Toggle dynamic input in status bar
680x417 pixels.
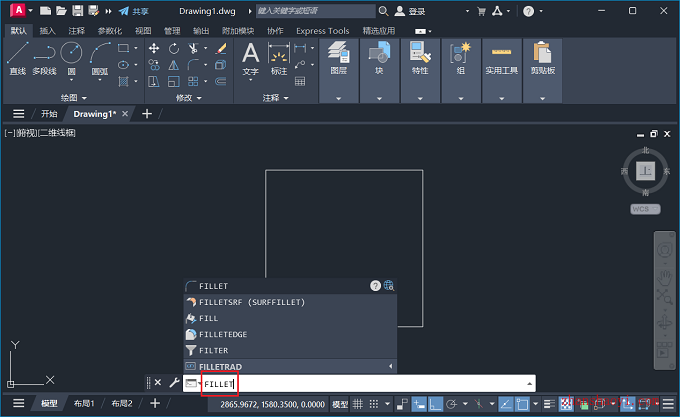coord(419,404)
